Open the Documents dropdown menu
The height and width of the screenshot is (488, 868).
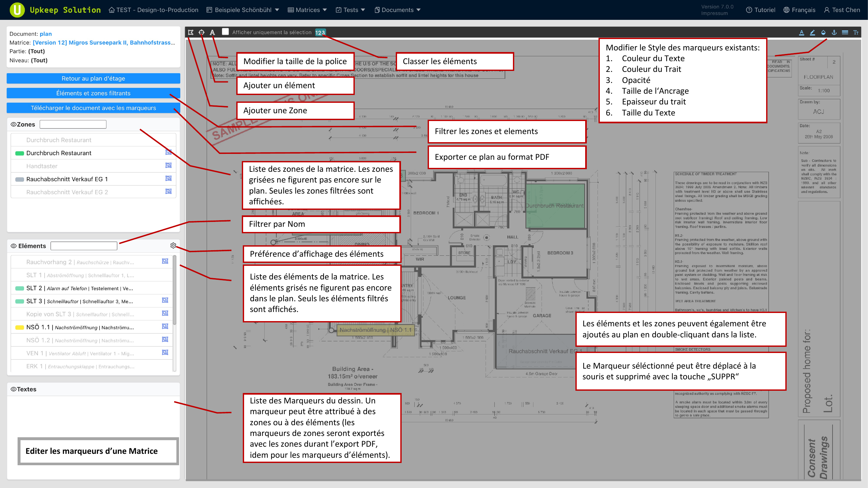(x=398, y=10)
